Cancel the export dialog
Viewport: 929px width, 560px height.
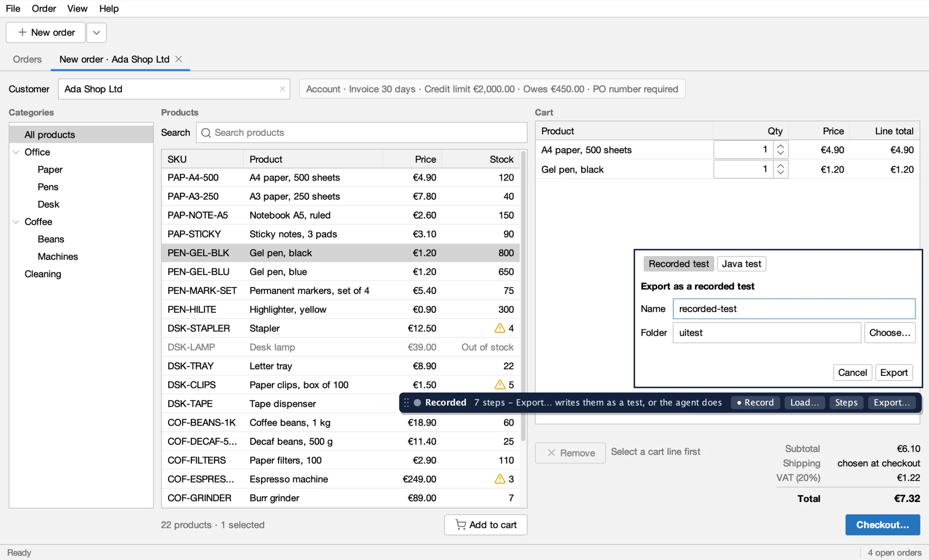[852, 372]
